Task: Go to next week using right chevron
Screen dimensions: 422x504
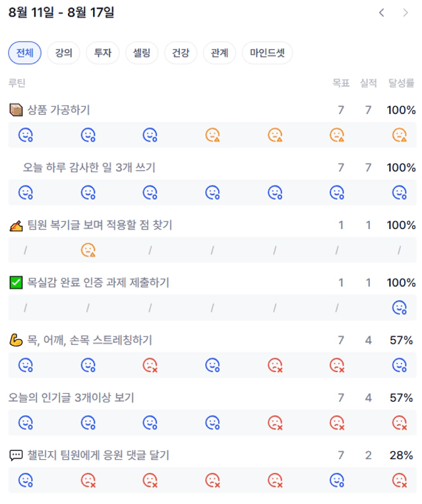Action: tap(406, 13)
